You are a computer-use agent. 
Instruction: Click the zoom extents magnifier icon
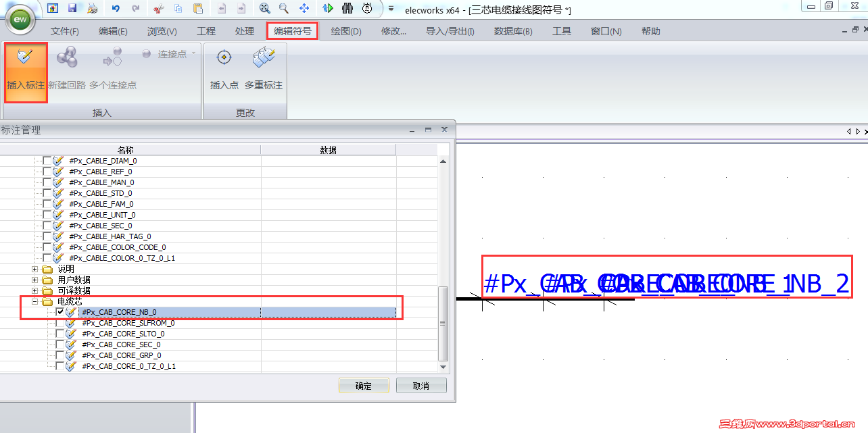point(264,8)
